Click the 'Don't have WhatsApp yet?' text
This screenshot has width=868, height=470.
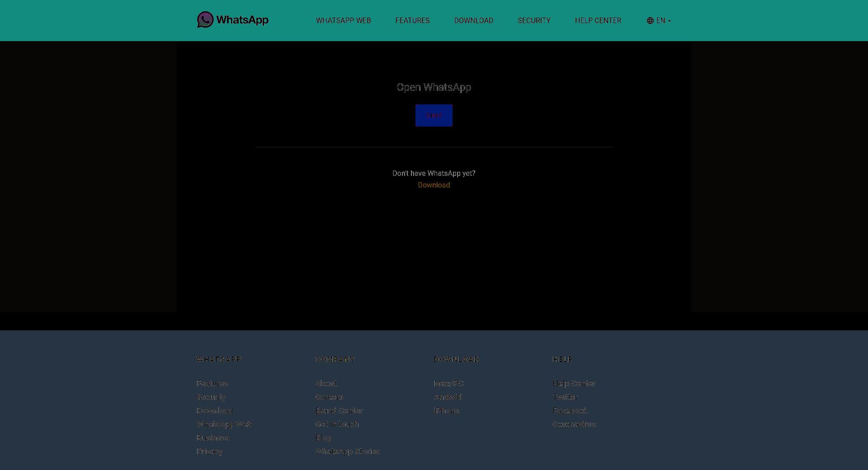pyautogui.click(x=434, y=173)
